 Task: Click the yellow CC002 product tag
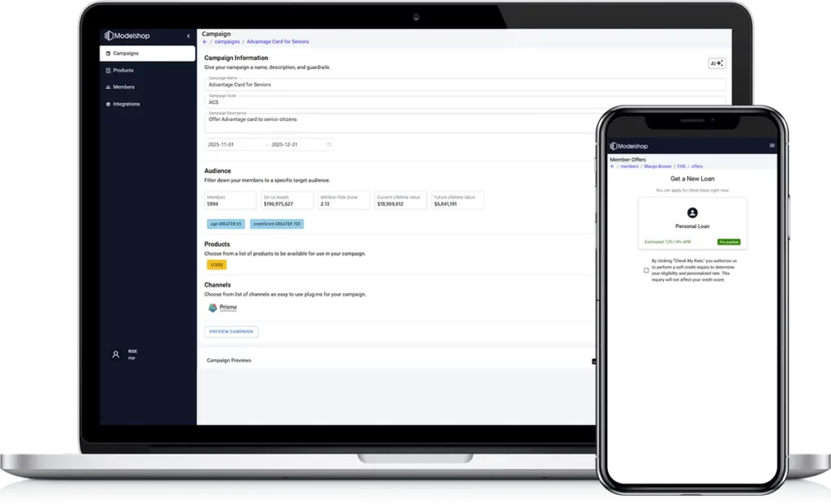coord(217,265)
